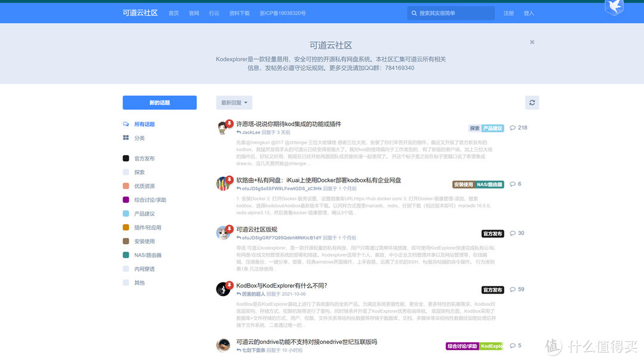644x362 pixels.
Task: Click the 什么值得买 camera logo
Action: pyautogui.click(x=552, y=346)
